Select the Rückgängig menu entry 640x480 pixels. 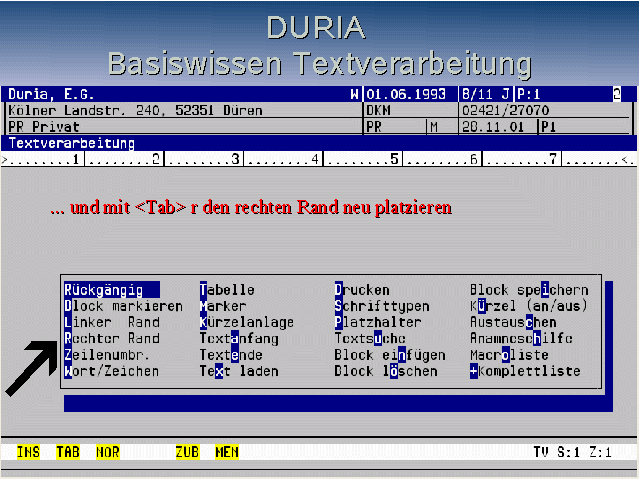click(x=112, y=290)
